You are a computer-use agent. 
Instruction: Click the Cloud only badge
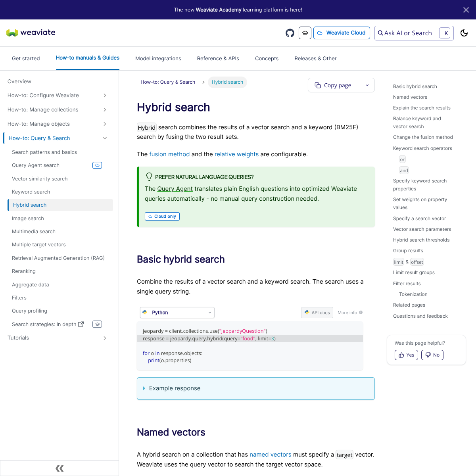tap(162, 217)
